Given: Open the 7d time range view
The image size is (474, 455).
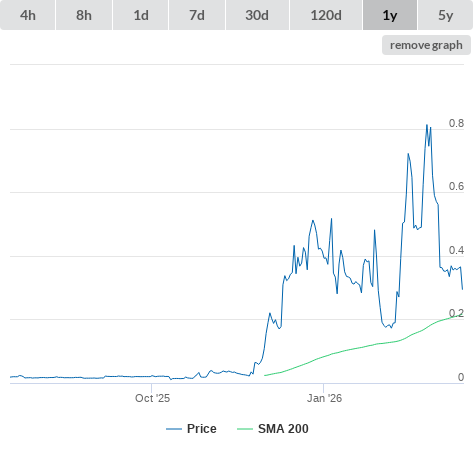Looking at the screenshot, I should [197, 15].
